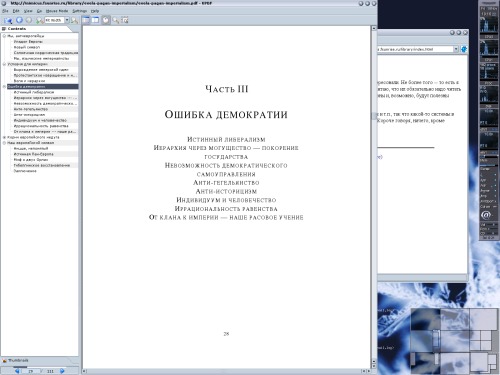Toggle the Fit to Page Width button
This screenshot has height=375, width=500.
click(86, 20)
